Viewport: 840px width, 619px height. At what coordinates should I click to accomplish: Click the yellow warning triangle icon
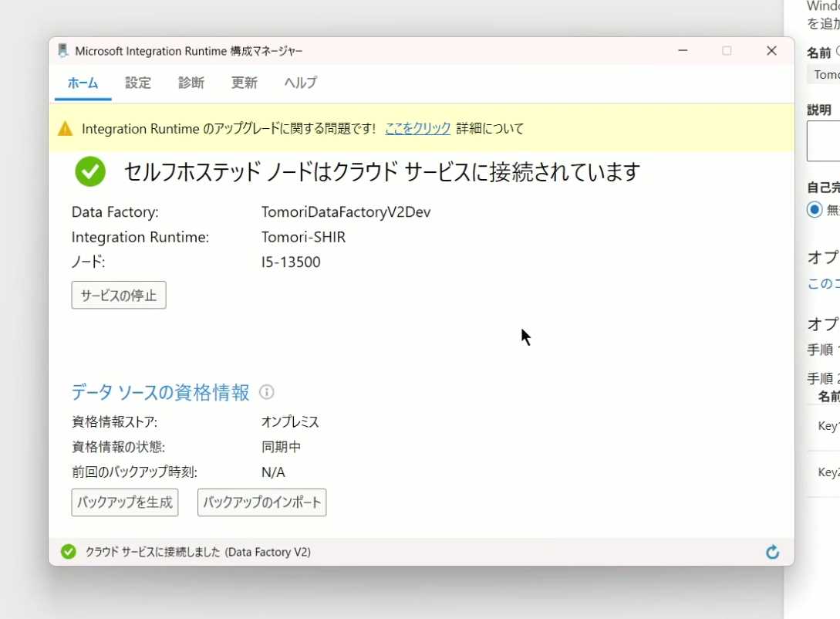point(66,129)
